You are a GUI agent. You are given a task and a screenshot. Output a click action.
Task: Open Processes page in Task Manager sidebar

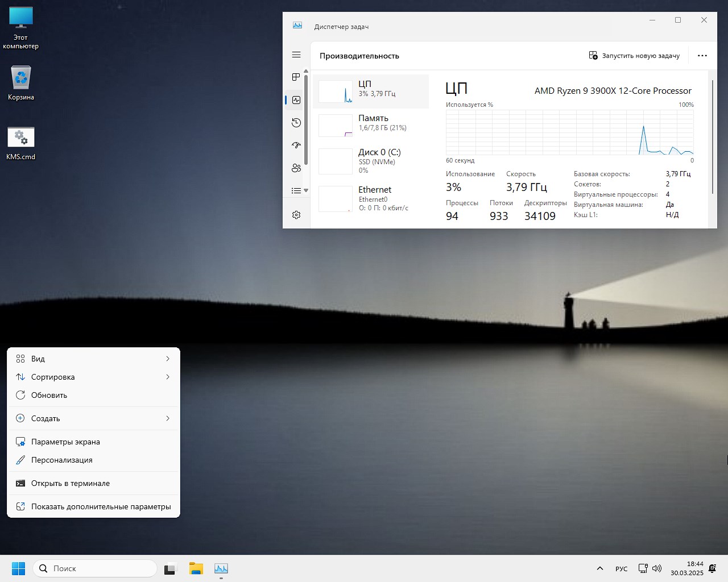pyautogui.click(x=296, y=77)
